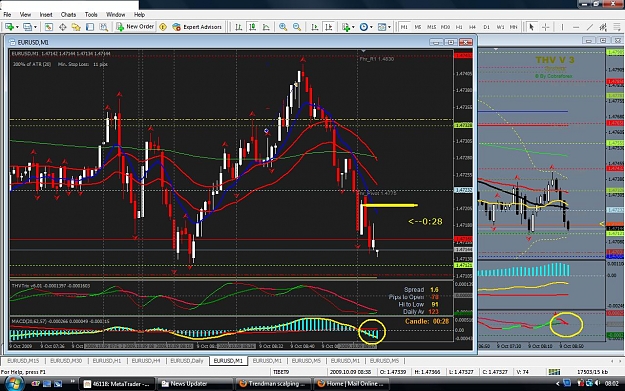Show the Terminal panel icon
Image resolution: width=625 pixels, height=391 pixels.
tap(90, 27)
